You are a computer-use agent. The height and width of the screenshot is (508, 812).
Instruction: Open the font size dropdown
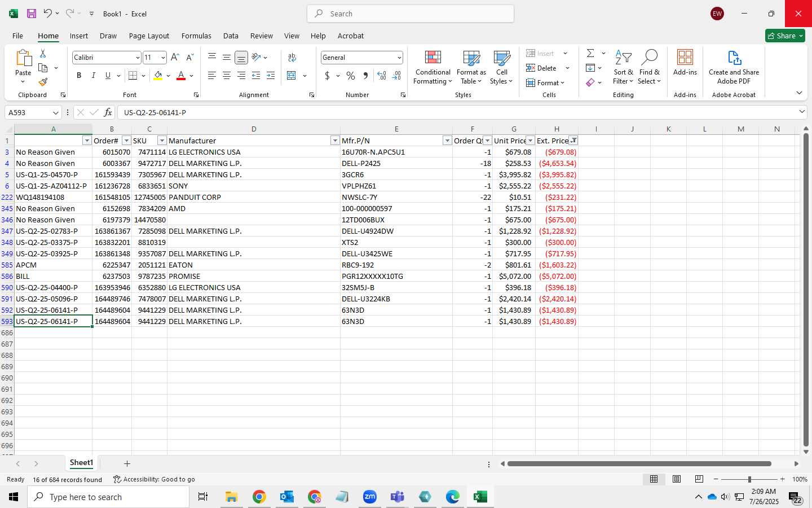pyautogui.click(x=163, y=58)
